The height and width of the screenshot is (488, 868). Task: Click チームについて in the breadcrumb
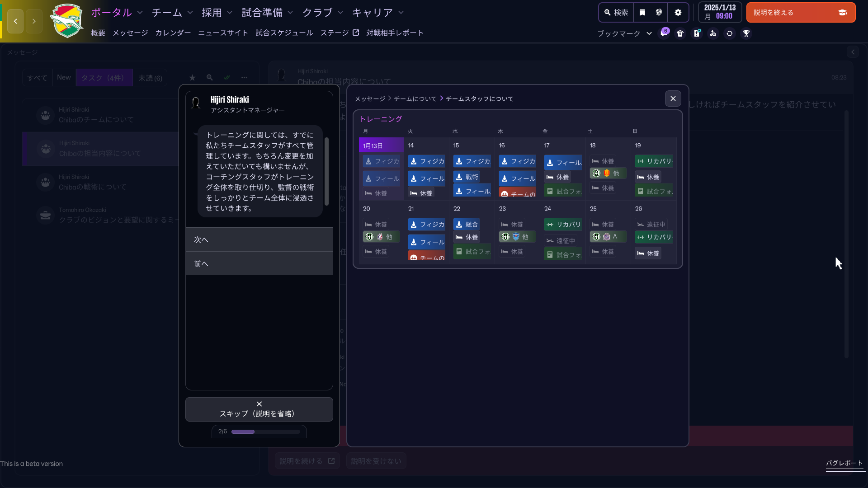click(x=415, y=99)
